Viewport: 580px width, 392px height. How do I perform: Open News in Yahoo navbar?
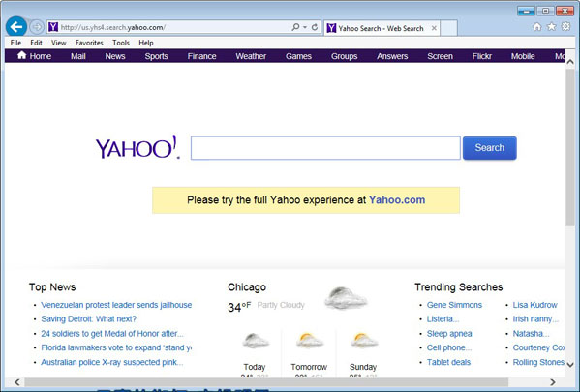(x=115, y=56)
